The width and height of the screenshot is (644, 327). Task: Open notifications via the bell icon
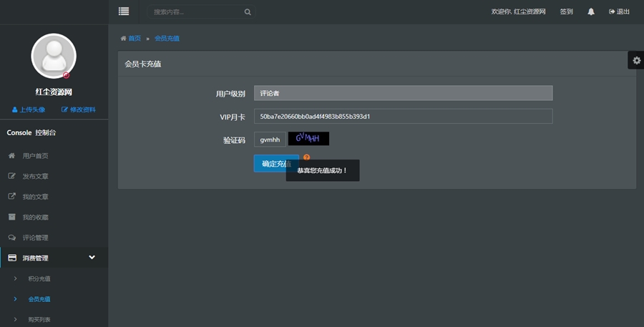click(591, 11)
